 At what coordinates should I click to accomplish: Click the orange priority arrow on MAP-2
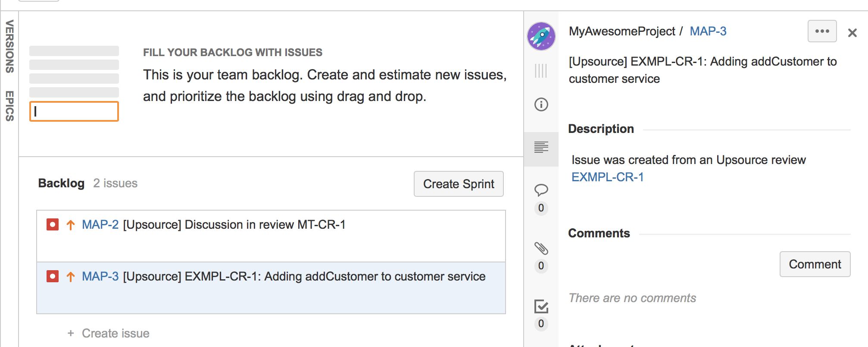[x=71, y=225]
